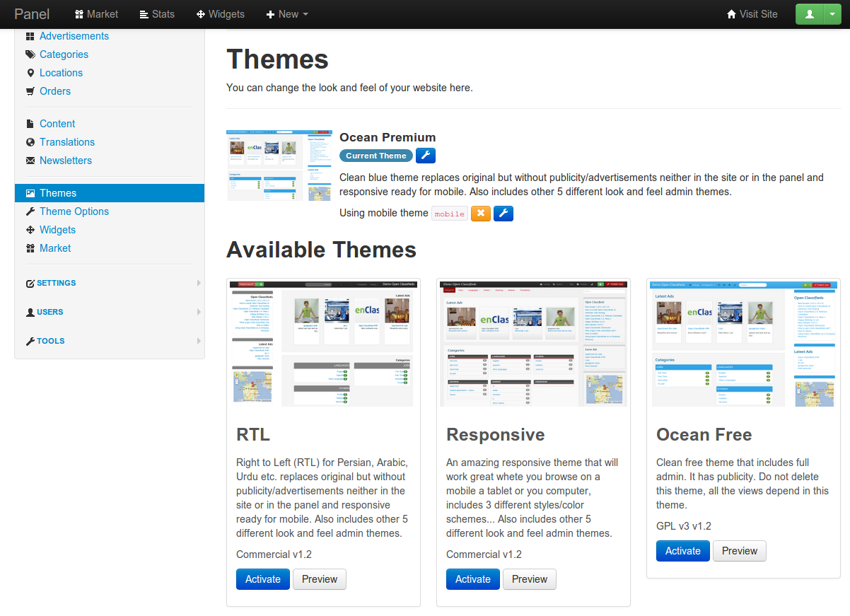Select Theme Options in the sidebar
Viewport: 850px width, 616px height.
tap(74, 211)
